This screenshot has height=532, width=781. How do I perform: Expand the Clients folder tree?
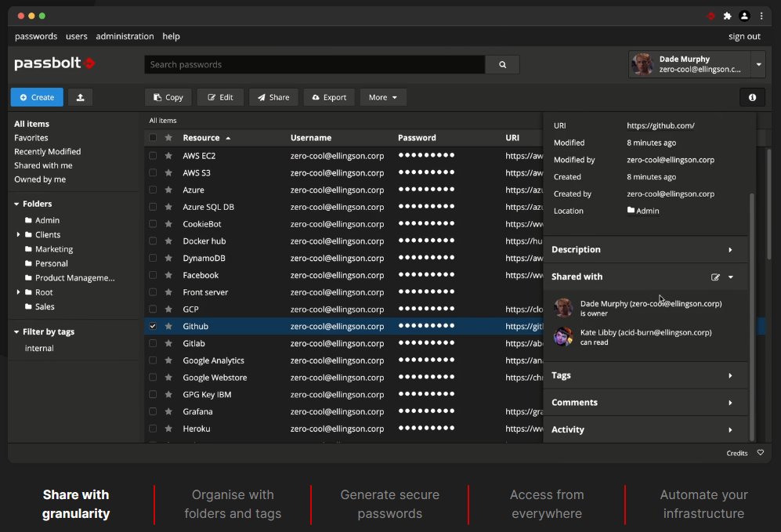19,234
